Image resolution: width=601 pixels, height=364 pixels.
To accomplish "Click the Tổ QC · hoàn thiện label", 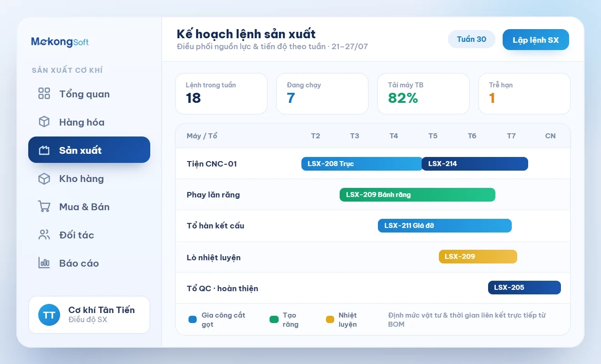I will (222, 288).
